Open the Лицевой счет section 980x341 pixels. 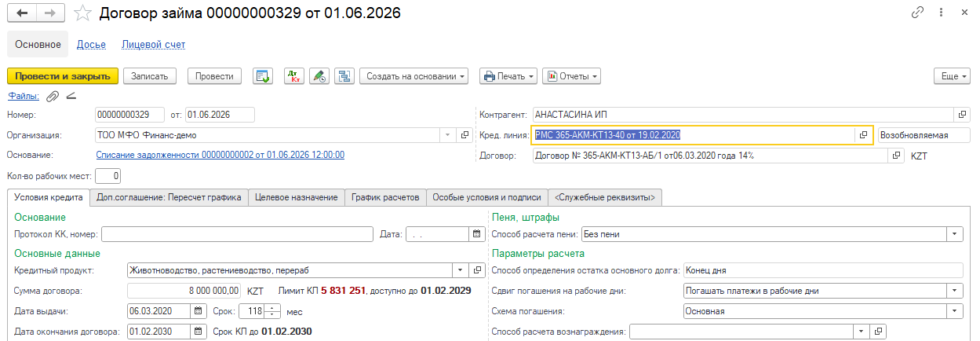[153, 45]
